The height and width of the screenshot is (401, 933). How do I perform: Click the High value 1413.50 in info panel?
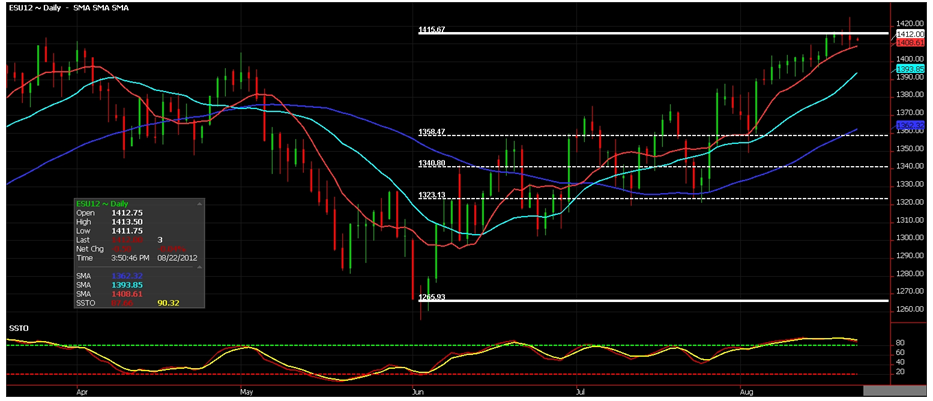[125, 221]
